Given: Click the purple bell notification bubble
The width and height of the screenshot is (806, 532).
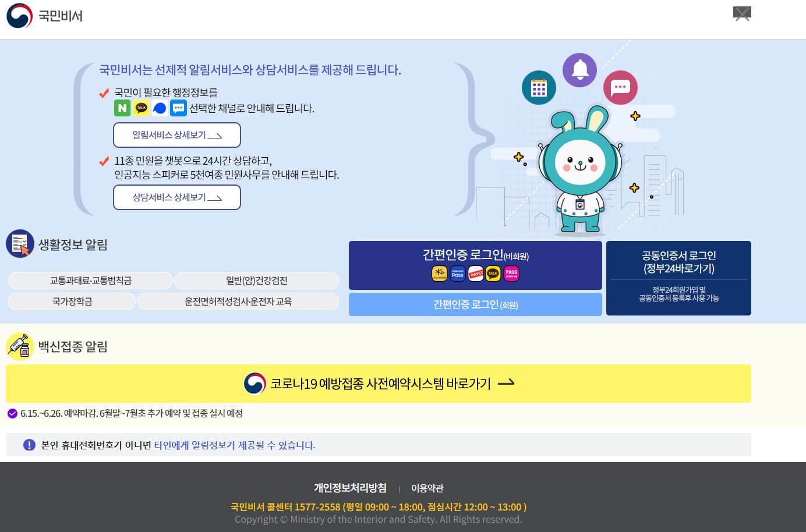Looking at the screenshot, I should click(579, 70).
